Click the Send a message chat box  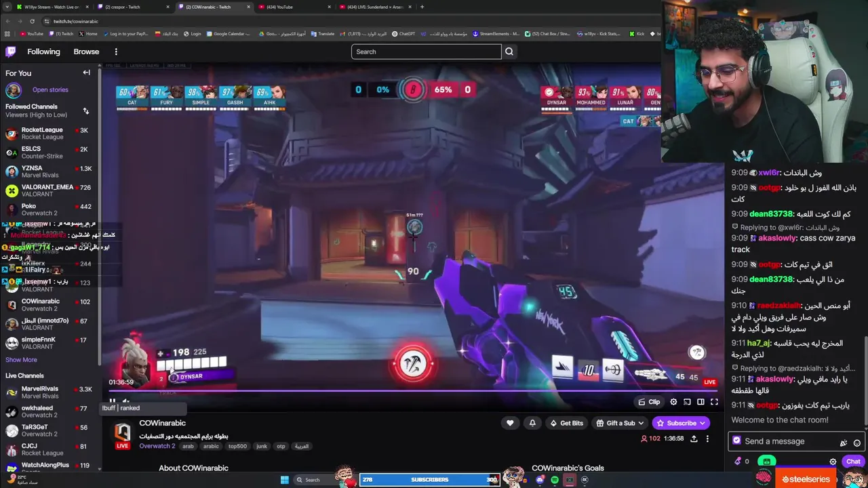point(796,441)
